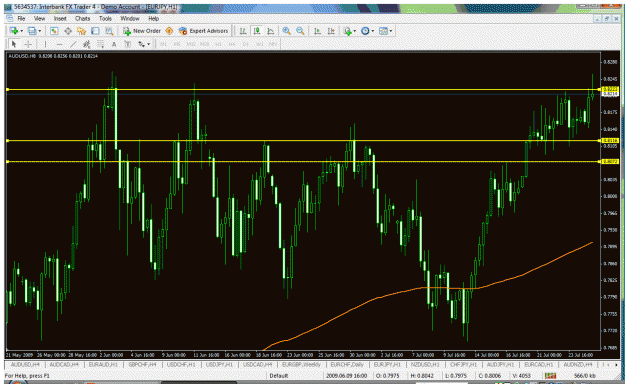The image size is (625, 384).
Task: Open MetaEditor from the toolbar
Action: [169, 31]
